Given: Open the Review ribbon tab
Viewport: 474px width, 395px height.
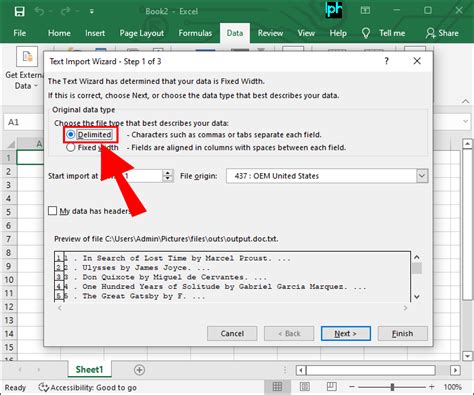Looking at the screenshot, I should pos(270,33).
